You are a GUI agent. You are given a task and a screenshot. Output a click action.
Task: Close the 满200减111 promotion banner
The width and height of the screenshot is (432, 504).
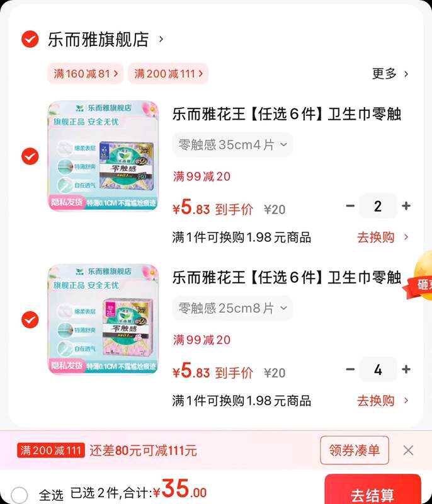point(408,450)
